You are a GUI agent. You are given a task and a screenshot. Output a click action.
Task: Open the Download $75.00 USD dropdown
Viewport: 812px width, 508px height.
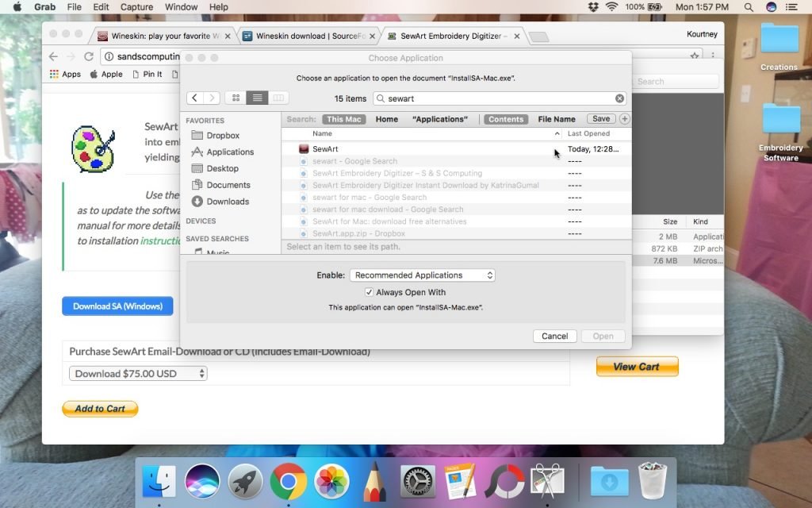coord(138,373)
